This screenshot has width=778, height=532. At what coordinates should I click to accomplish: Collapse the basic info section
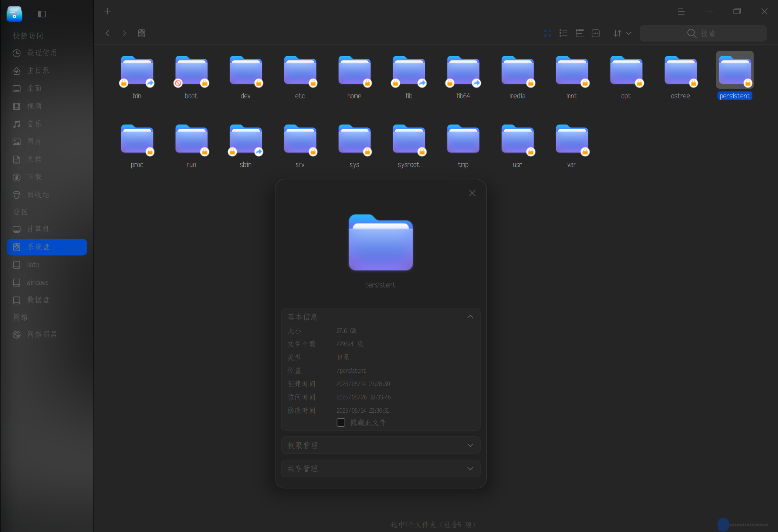click(470, 317)
